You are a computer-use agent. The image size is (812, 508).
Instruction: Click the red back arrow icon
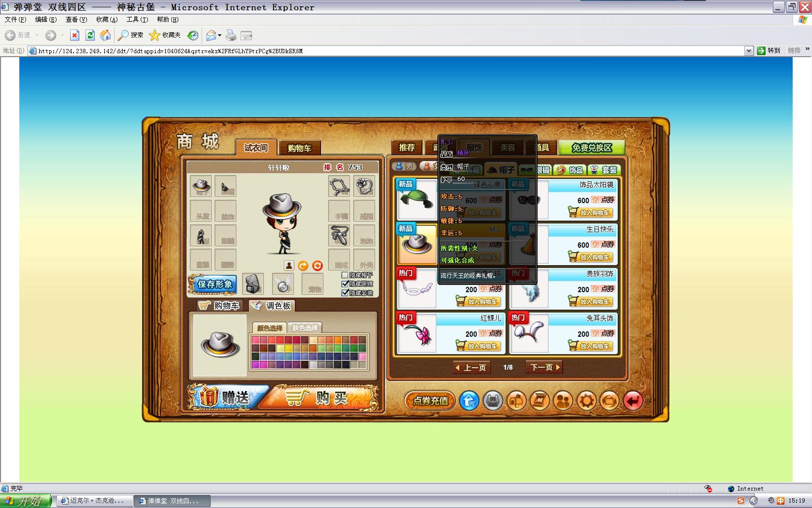(x=633, y=401)
